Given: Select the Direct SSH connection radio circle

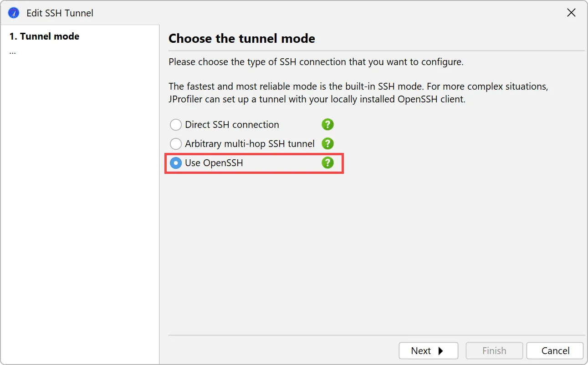Looking at the screenshot, I should click(x=176, y=125).
